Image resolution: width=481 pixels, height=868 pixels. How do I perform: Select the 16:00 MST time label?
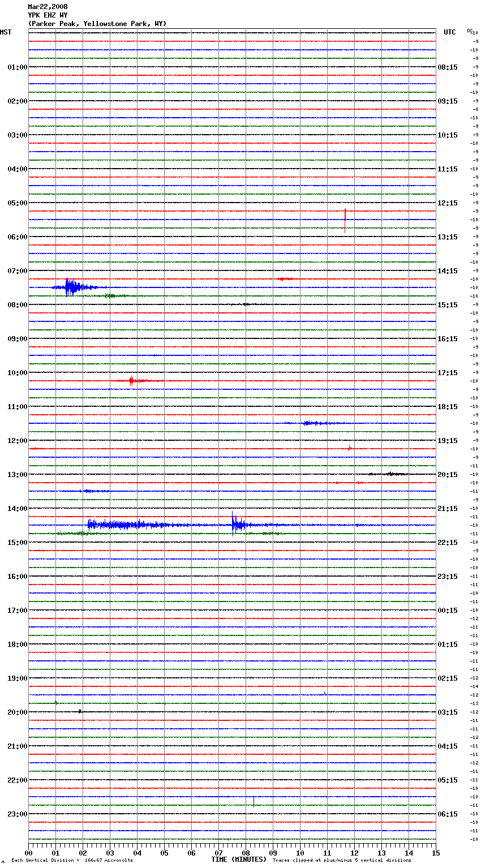[17, 577]
